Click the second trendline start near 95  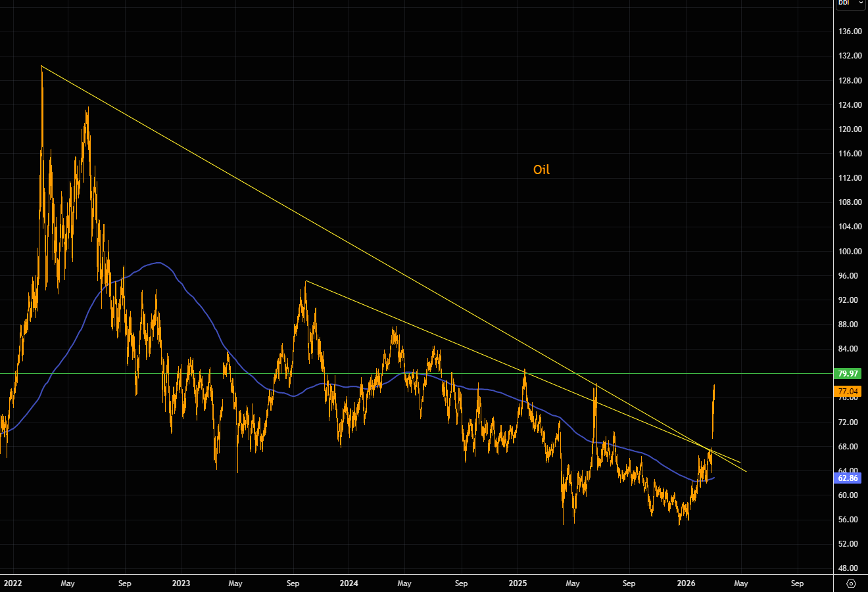[306, 281]
